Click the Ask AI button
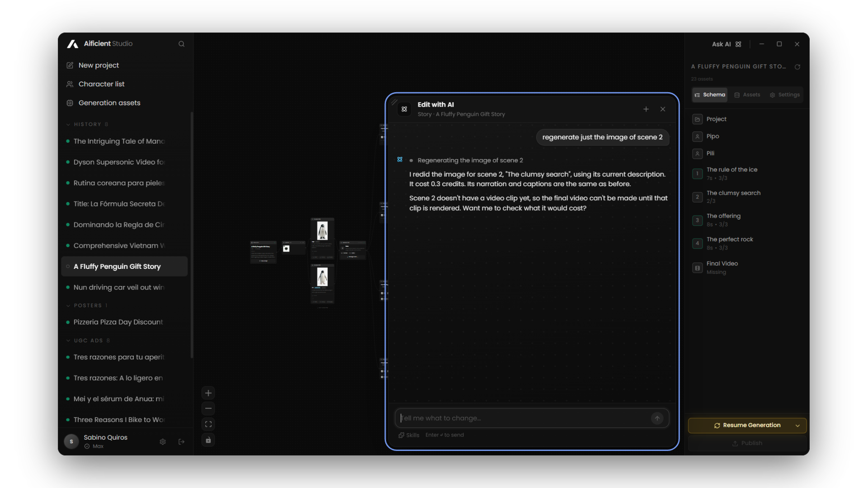The width and height of the screenshot is (868, 488). [726, 44]
